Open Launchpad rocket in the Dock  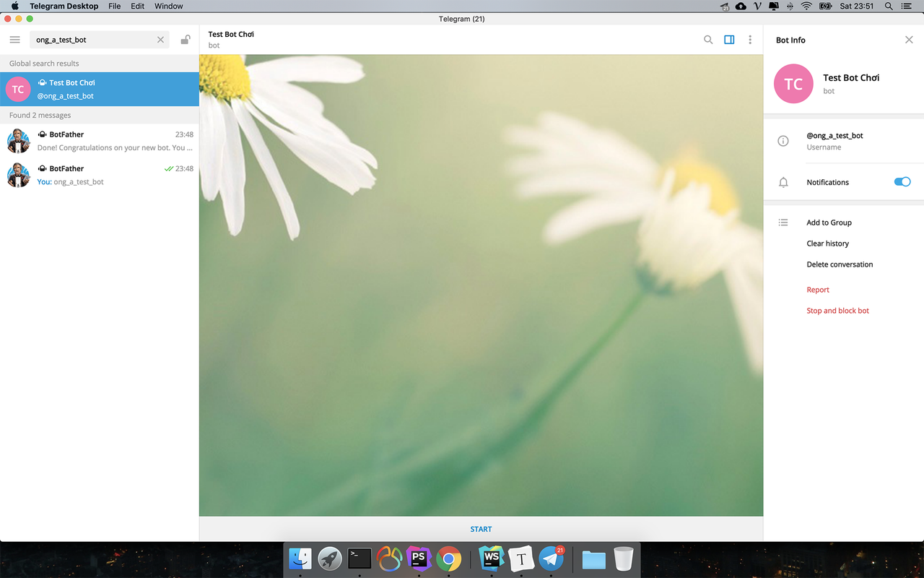pyautogui.click(x=330, y=558)
